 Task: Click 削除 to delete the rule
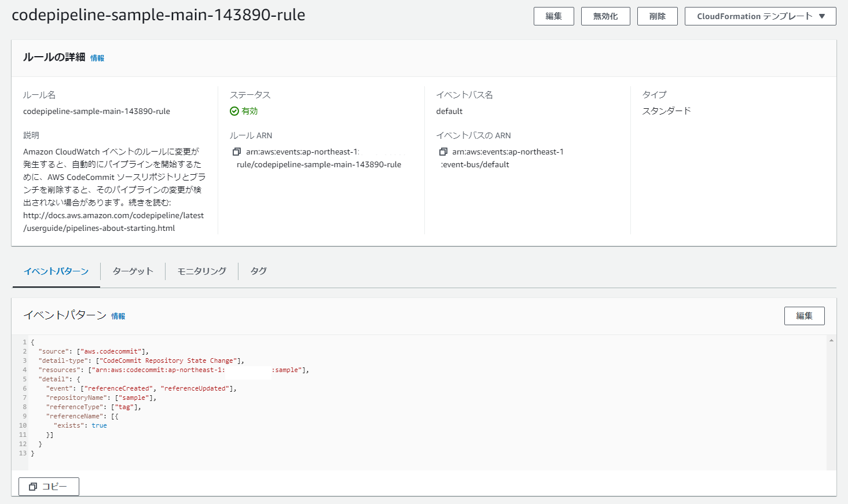click(x=657, y=16)
